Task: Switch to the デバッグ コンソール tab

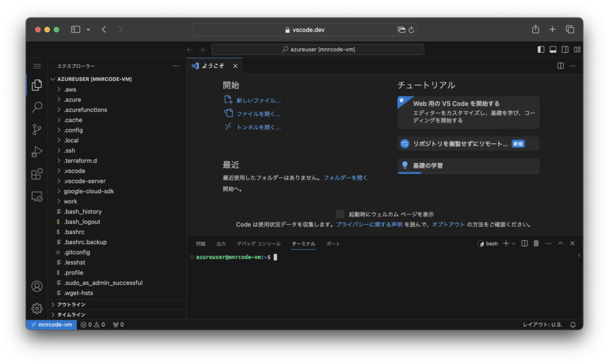Action: coord(259,244)
